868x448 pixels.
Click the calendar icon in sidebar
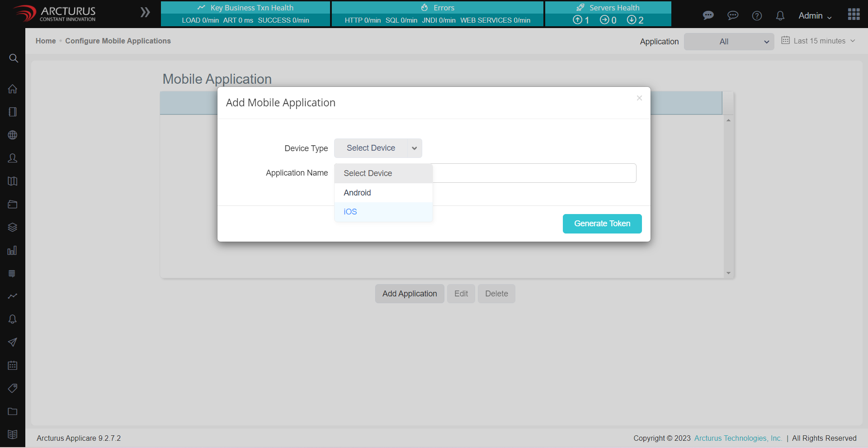coord(13,366)
